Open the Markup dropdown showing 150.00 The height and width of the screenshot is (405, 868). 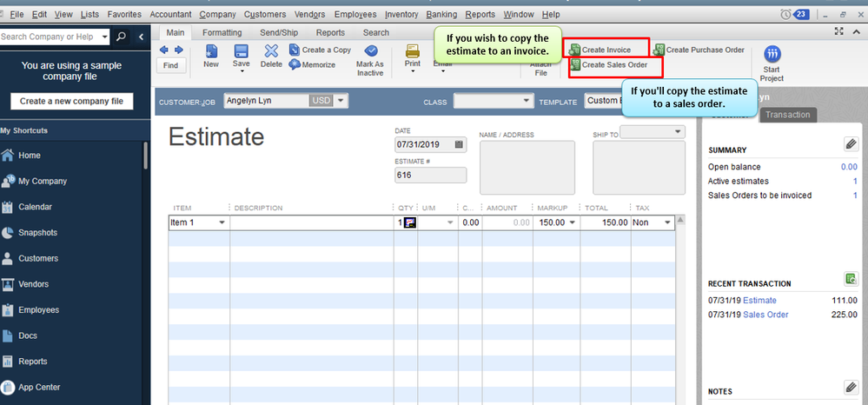572,222
